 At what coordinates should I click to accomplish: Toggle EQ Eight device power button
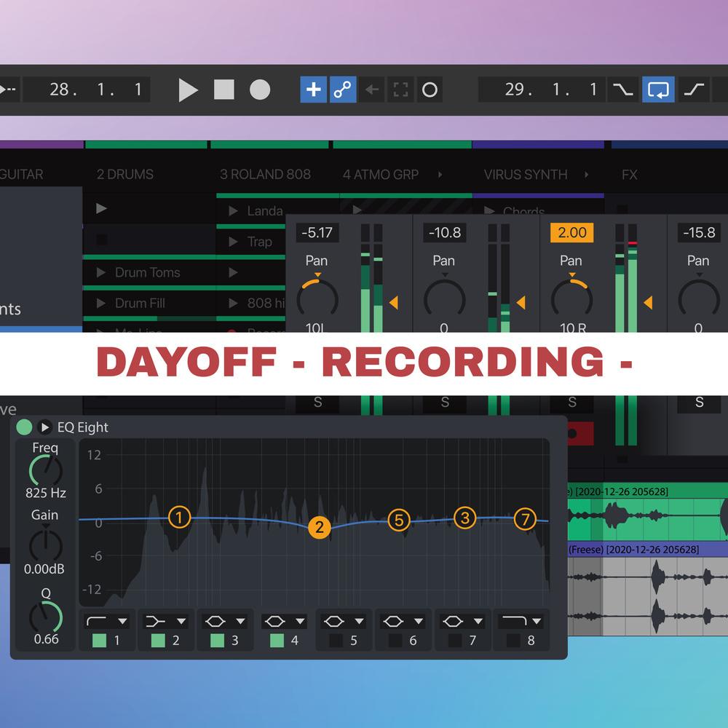click(24, 427)
